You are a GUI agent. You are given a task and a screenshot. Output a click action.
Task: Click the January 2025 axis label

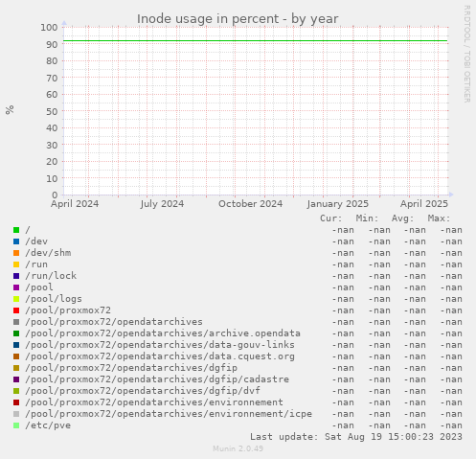tap(338, 204)
